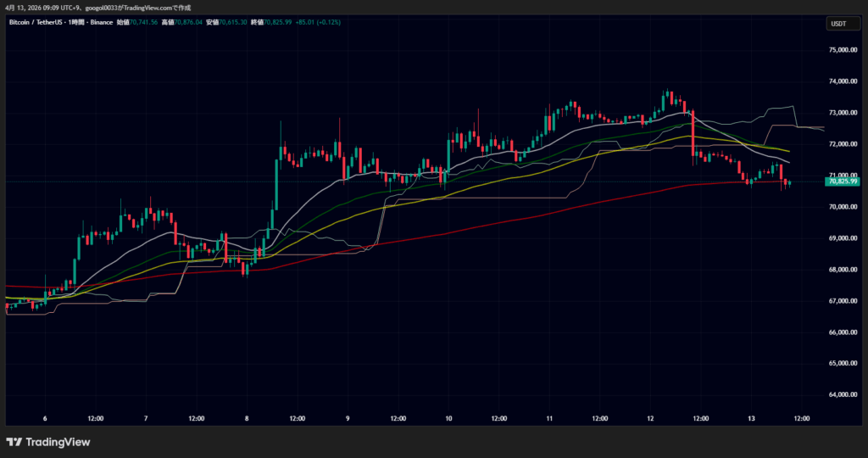Click the 64,000.00 price axis label
The image size is (868, 458).
pyautogui.click(x=843, y=395)
